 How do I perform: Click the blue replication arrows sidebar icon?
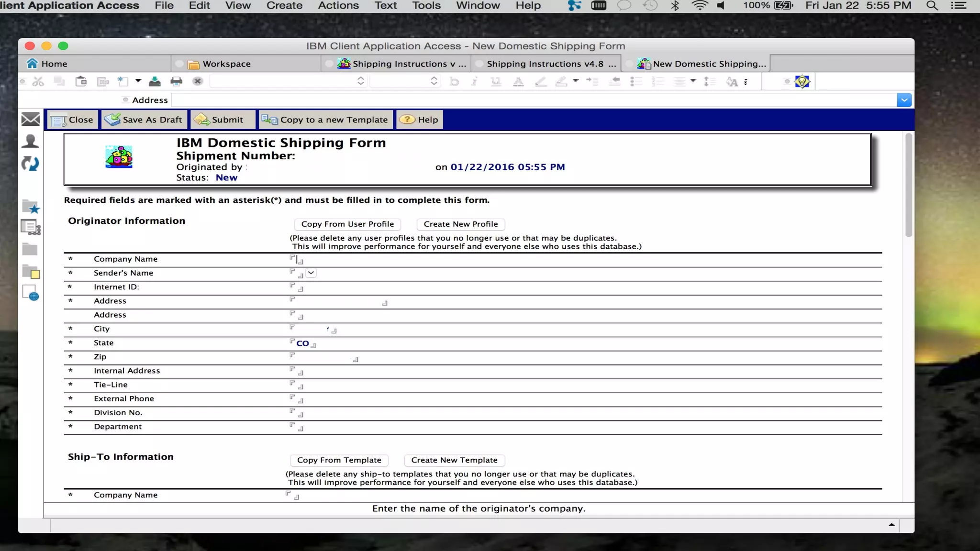30,164
